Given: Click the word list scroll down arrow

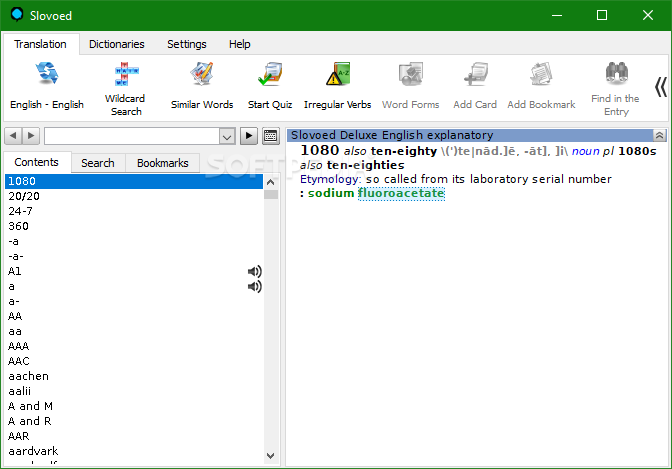Looking at the screenshot, I should coord(270,456).
